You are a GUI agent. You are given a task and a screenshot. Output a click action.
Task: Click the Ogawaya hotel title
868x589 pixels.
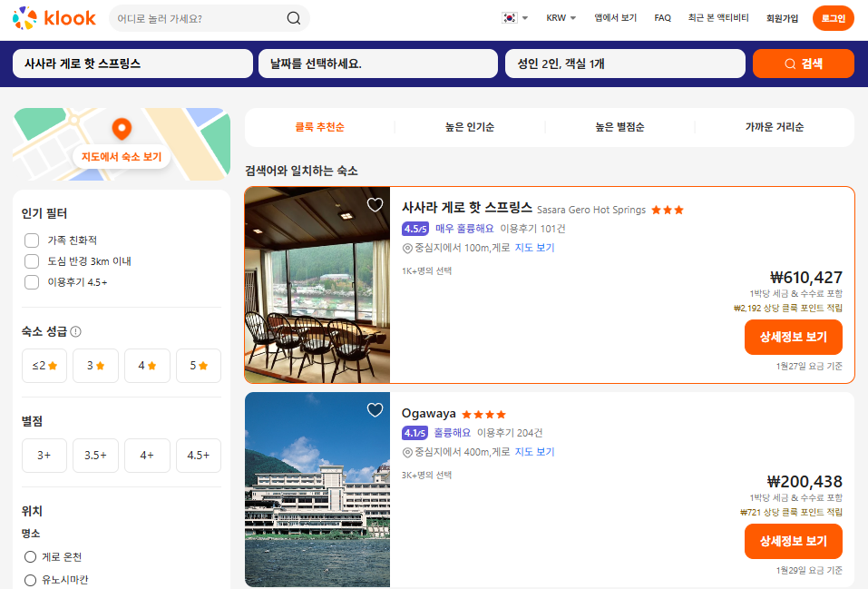coord(428,413)
